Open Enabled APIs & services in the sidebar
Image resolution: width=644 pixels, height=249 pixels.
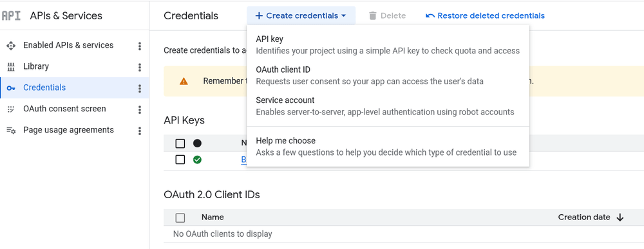69,45
